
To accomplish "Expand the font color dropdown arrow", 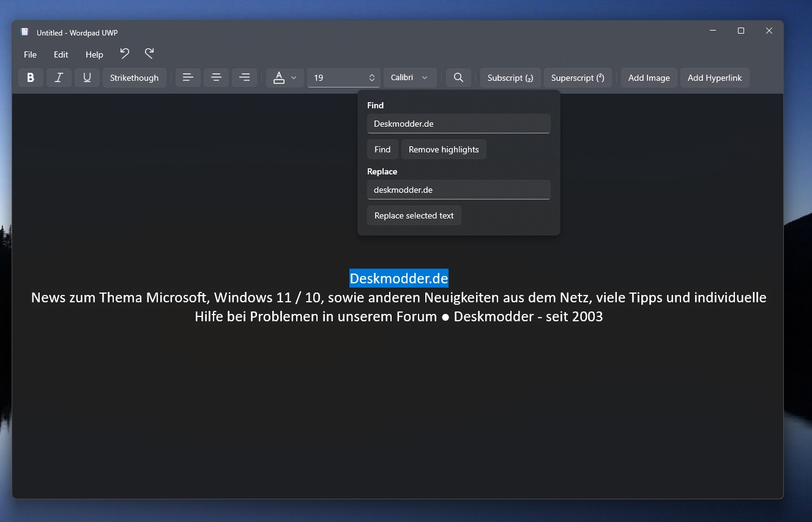I will click(294, 78).
